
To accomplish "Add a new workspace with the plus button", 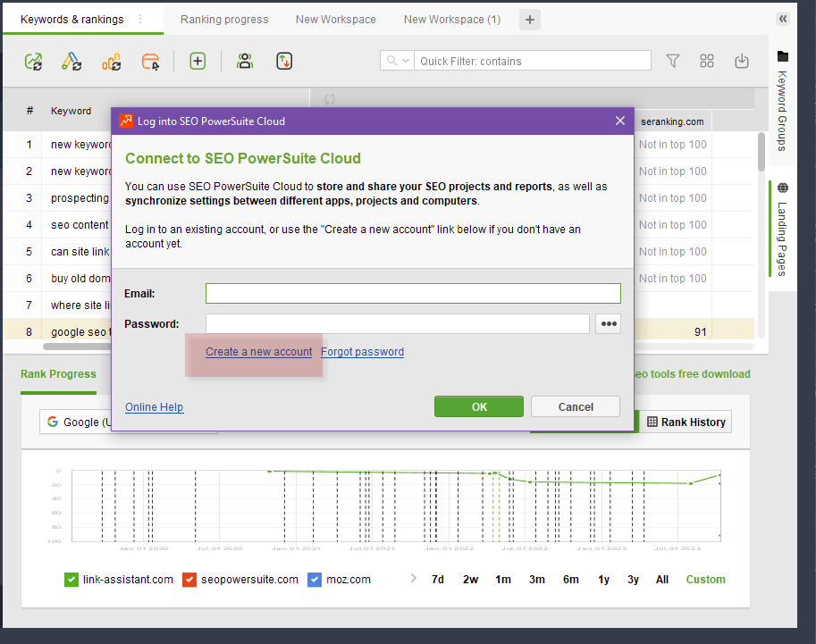I will [x=530, y=20].
